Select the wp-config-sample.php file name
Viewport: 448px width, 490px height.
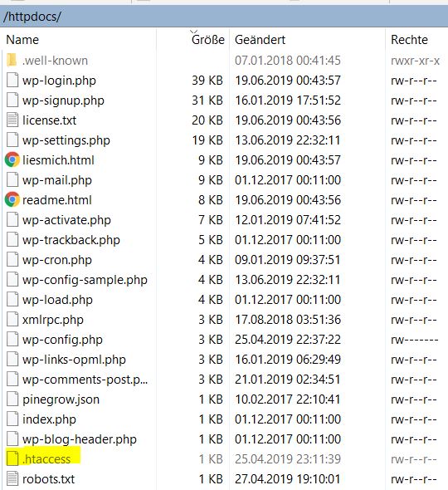85,281
